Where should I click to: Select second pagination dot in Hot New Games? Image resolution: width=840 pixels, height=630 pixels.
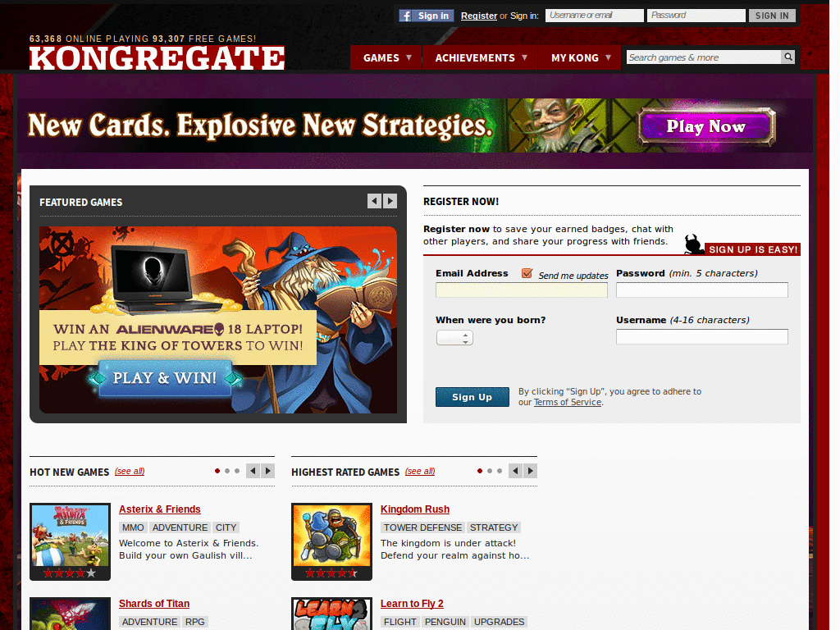pyautogui.click(x=227, y=471)
